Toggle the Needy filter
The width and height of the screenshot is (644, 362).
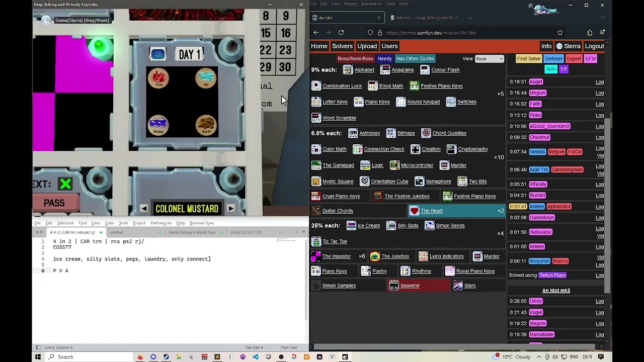[385, 59]
